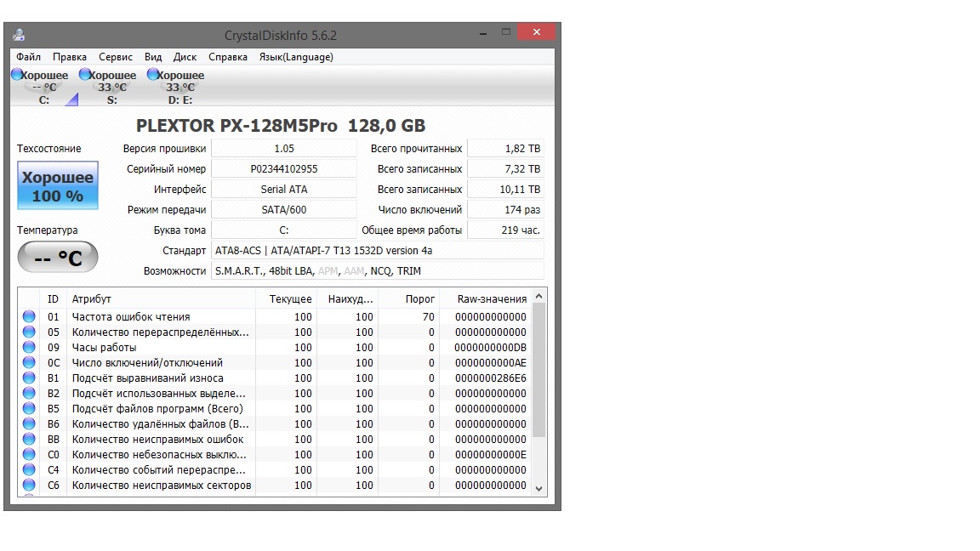
Task: Click the Хорошее 100 % health status button
Action: coord(58,186)
